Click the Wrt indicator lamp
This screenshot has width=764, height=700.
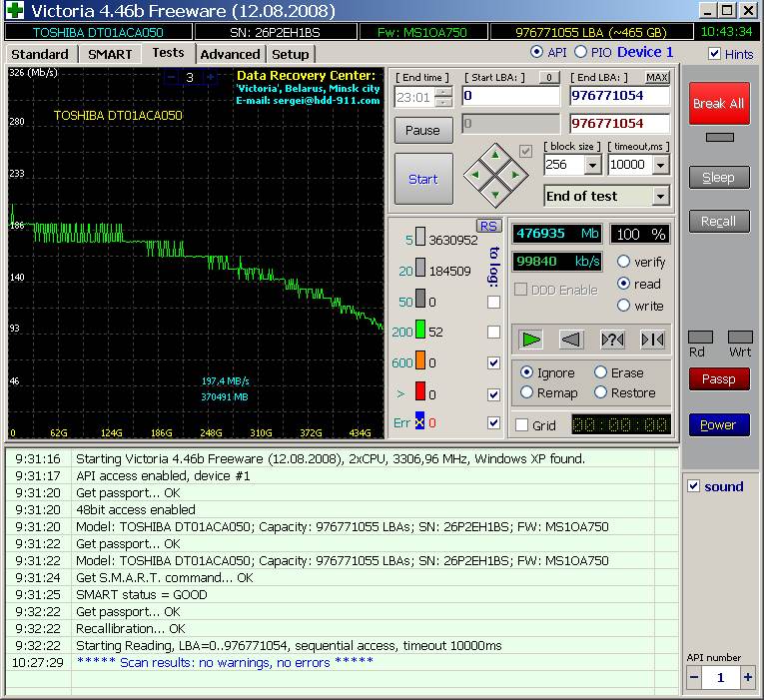tap(740, 337)
